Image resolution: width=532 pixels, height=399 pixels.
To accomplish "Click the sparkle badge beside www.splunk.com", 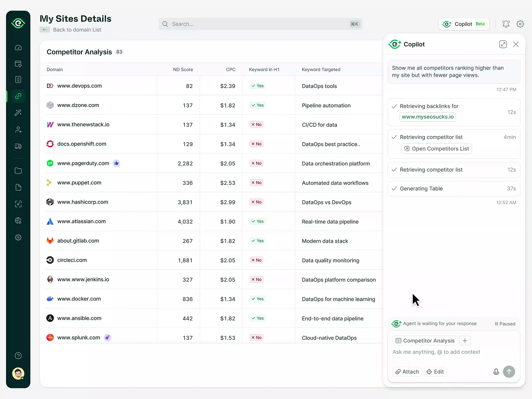I will tap(107, 337).
